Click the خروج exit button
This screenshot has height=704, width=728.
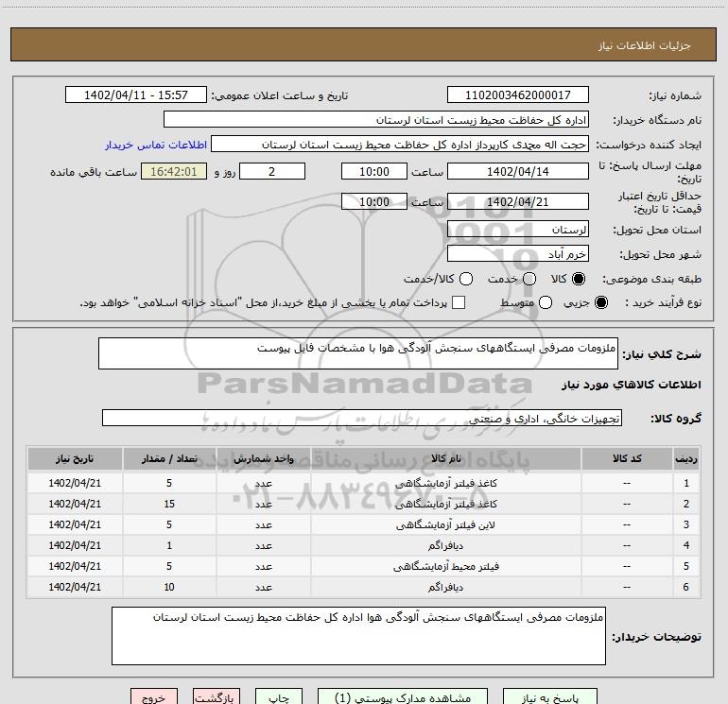[154, 696]
